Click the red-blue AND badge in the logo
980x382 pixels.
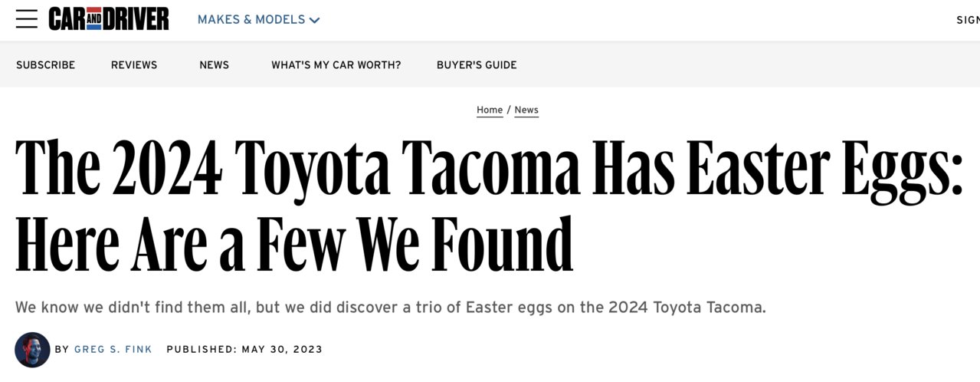tap(93, 19)
